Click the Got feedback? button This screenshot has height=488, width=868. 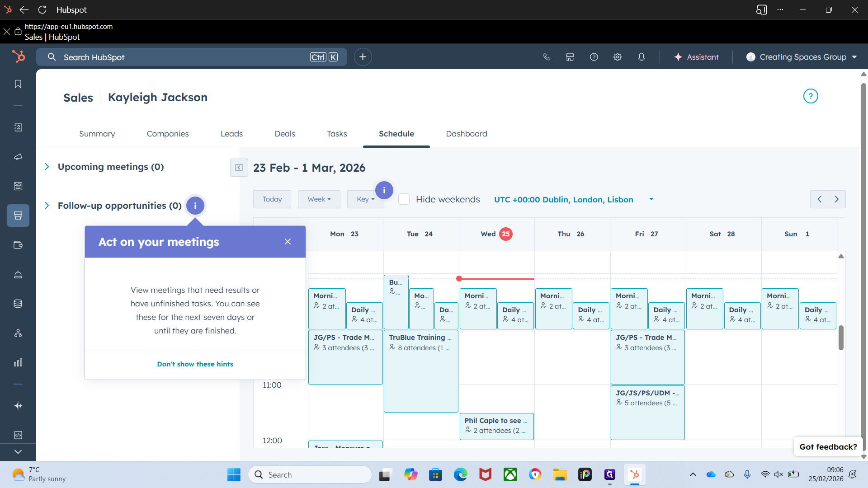point(828,447)
